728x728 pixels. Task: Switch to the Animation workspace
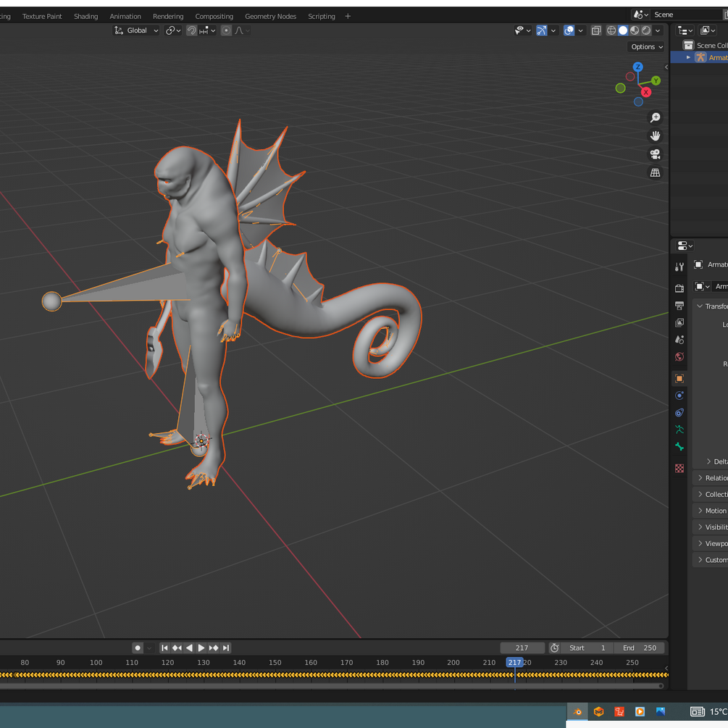tap(125, 16)
